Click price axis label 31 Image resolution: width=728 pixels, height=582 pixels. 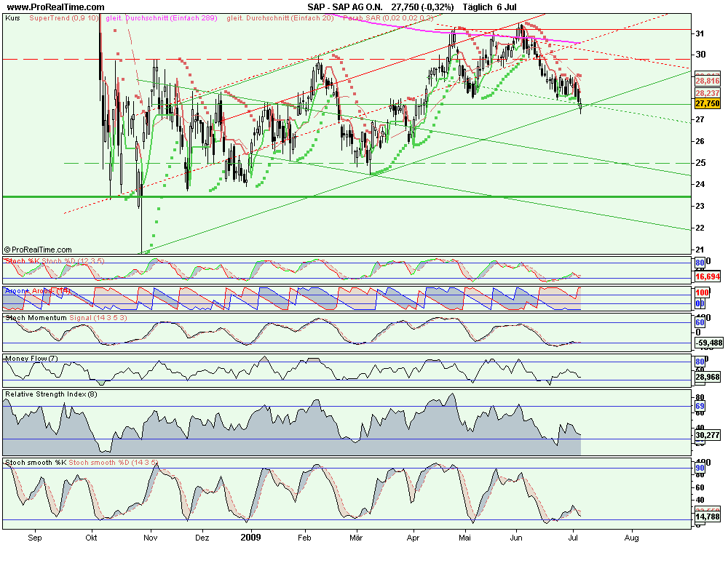(x=700, y=33)
